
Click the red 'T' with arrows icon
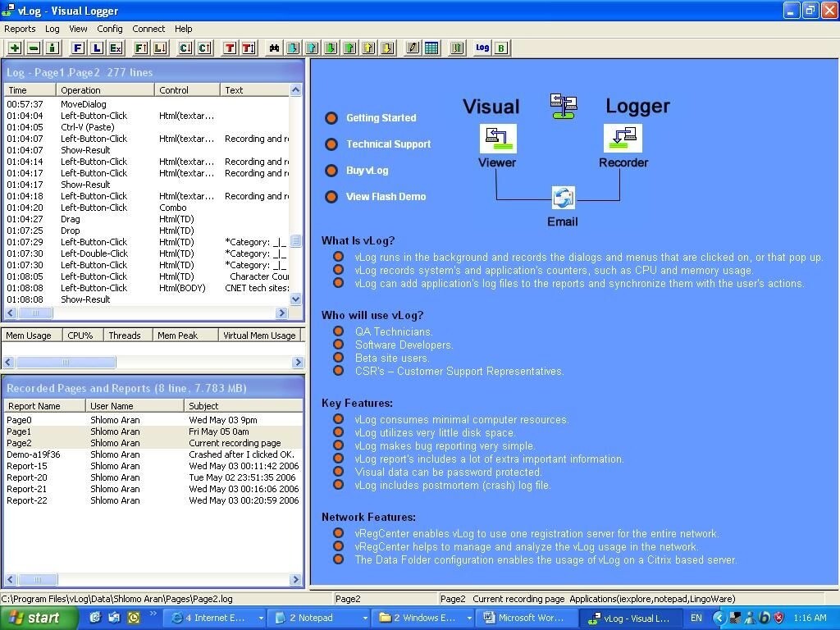(x=249, y=48)
